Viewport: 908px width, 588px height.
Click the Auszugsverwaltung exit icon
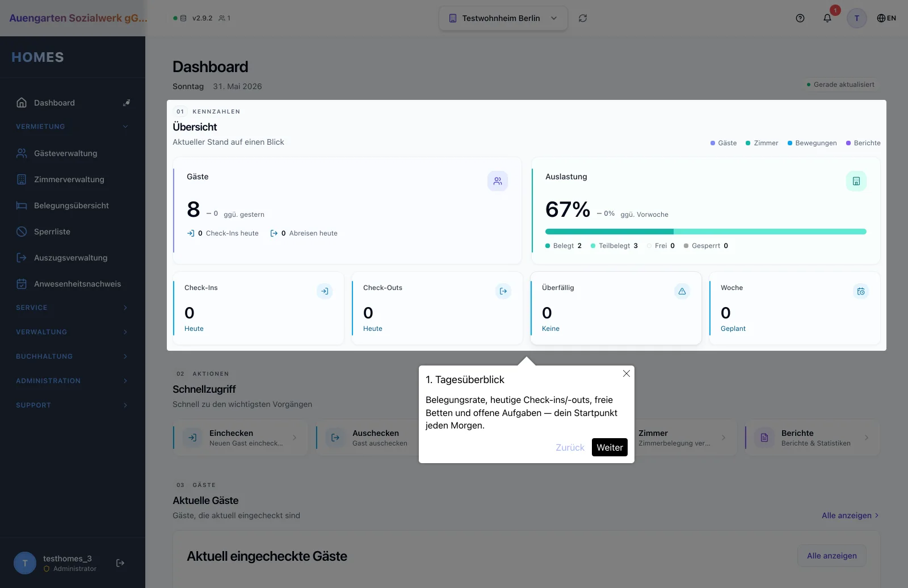click(x=22, y=258)
